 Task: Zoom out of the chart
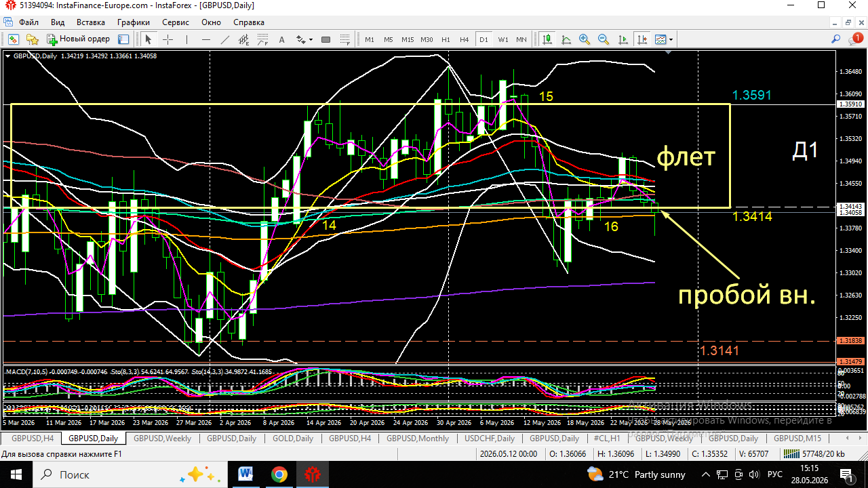click(x=604, y=39)
